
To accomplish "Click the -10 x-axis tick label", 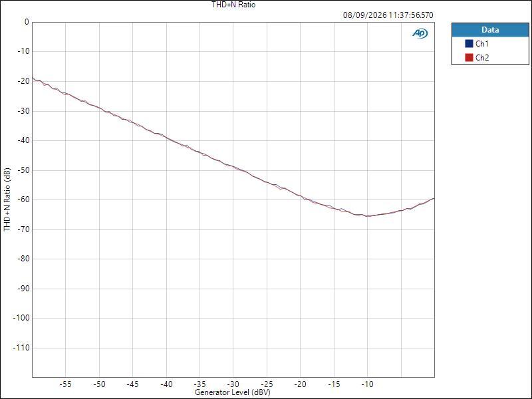I will 367,384.
